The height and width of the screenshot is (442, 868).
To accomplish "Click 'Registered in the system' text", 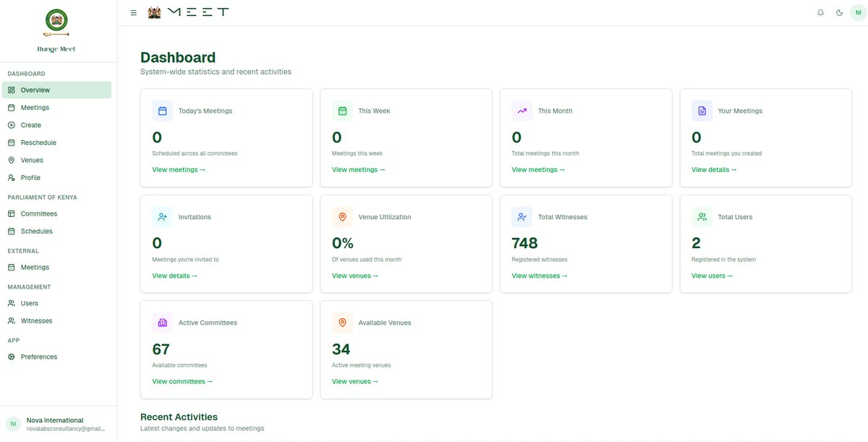I will pyautogui.click(x=723, y=259).
